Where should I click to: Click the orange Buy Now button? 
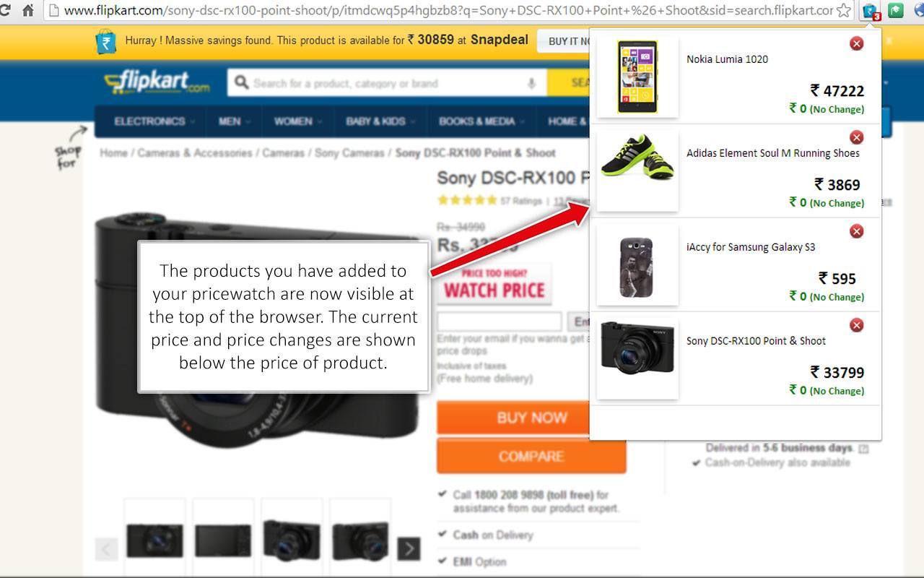(531, 418)
